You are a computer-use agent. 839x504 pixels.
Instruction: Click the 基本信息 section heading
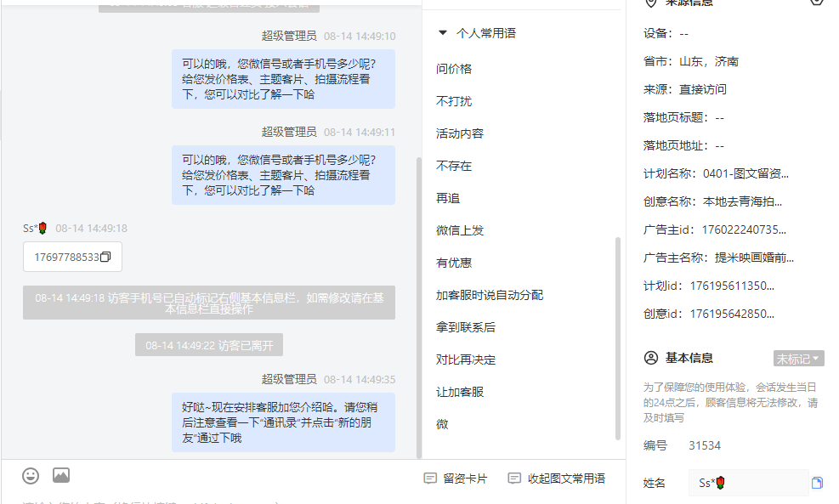pyautogui.click(x=689, y=358)
